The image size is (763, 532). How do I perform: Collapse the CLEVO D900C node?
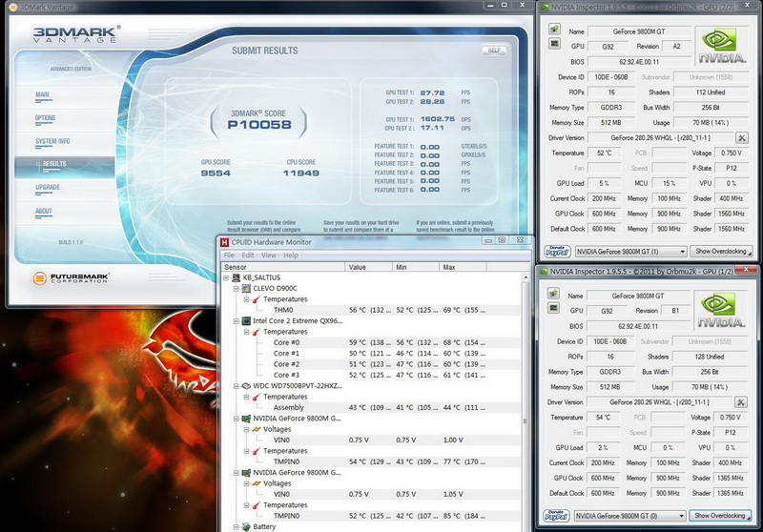[237, 288]
